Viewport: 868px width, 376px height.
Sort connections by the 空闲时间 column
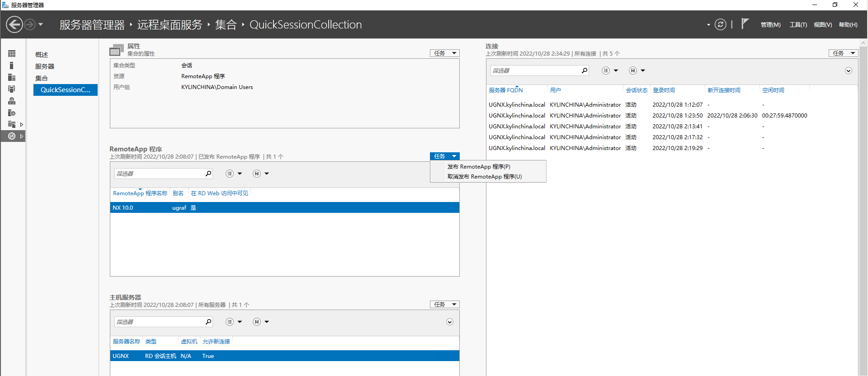click(x=774, y=90)
